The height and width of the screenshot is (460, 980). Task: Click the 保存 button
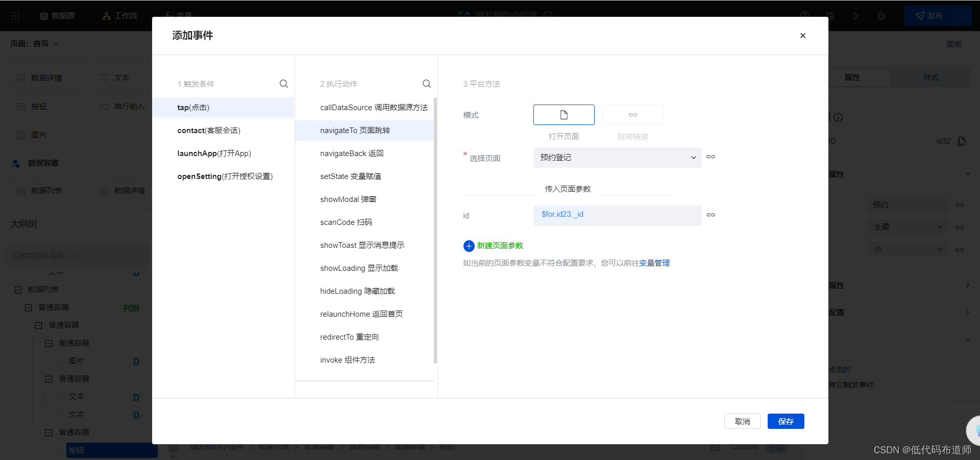point(786,421)
